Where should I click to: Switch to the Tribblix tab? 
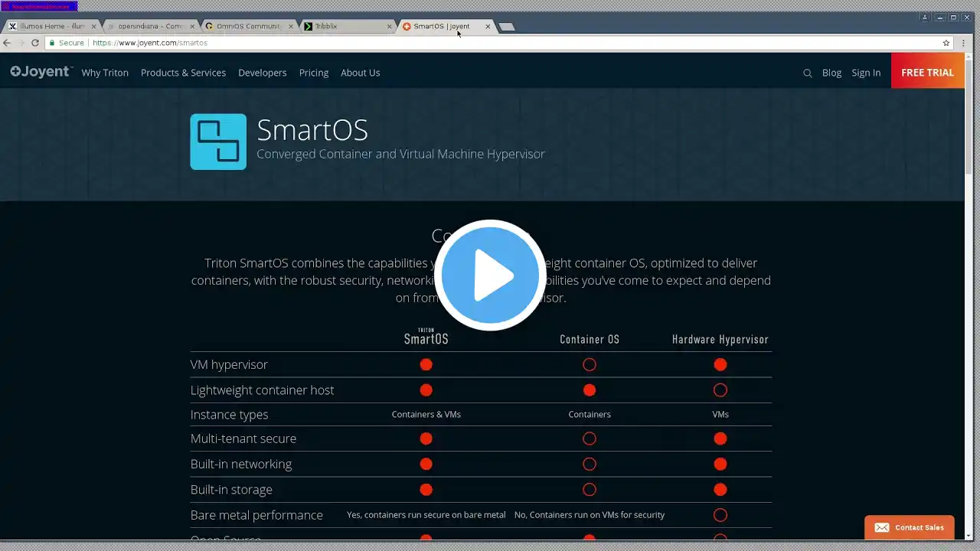point(348,26)
